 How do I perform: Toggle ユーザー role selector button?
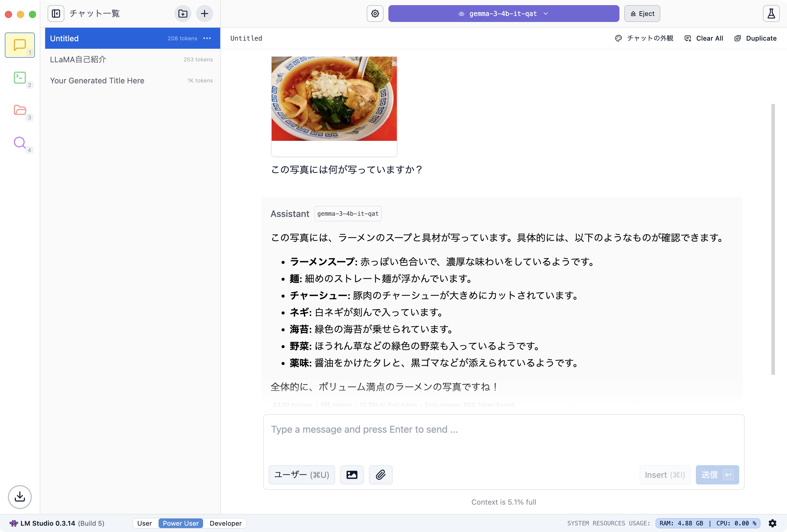[301, 475]
